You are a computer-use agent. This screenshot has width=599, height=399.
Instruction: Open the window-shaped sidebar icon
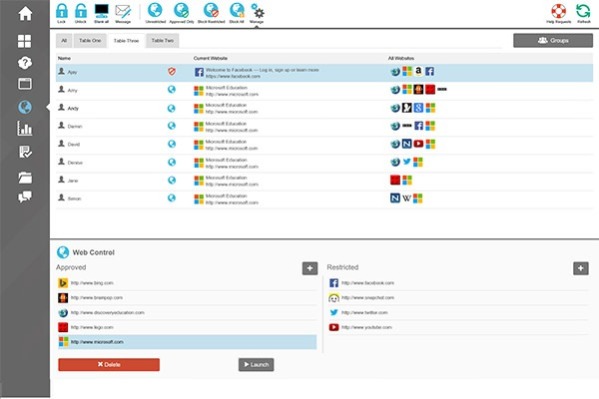pyautogui.click(x=25, y=84)
